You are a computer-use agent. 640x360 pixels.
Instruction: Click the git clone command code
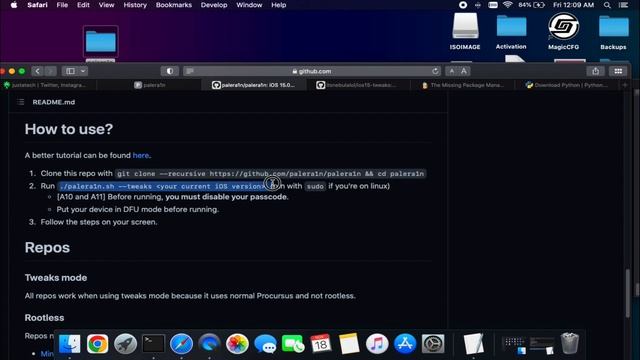click(x=271, y=174)
